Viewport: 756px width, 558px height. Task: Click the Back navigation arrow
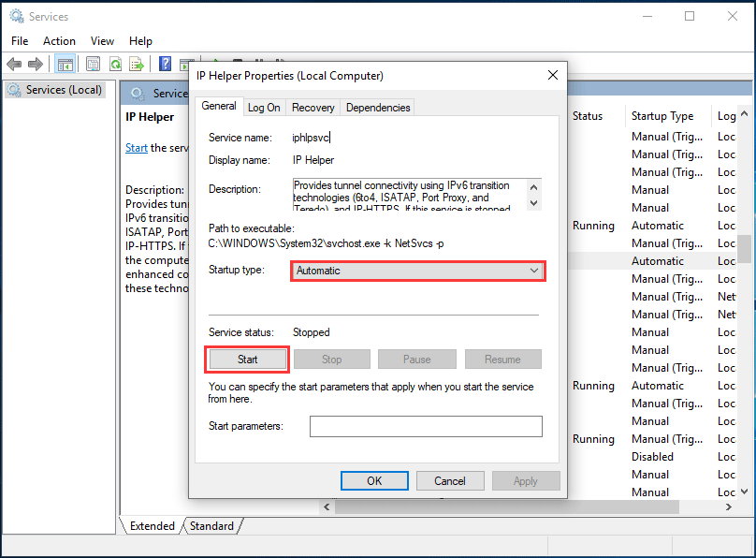(14, 64)
